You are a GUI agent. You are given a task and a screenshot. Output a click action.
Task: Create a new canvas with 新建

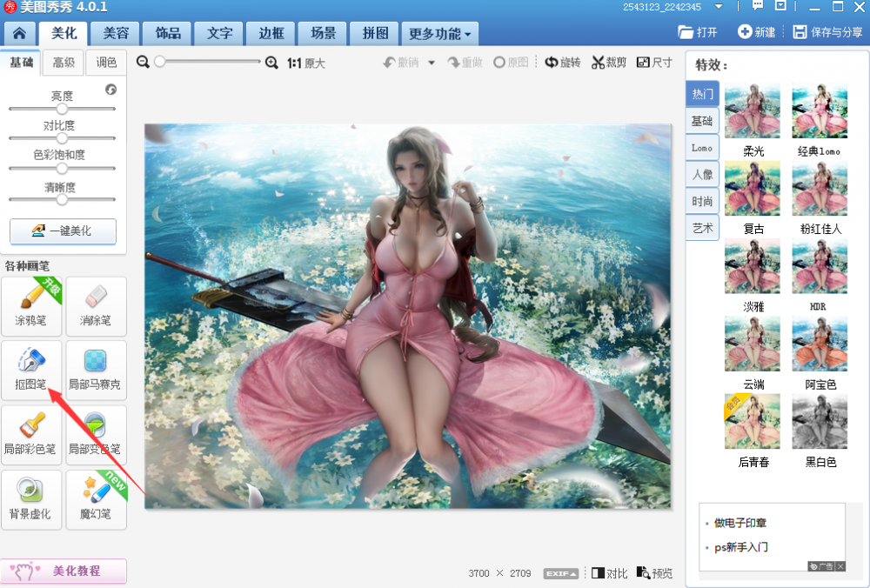coord(756,32)
